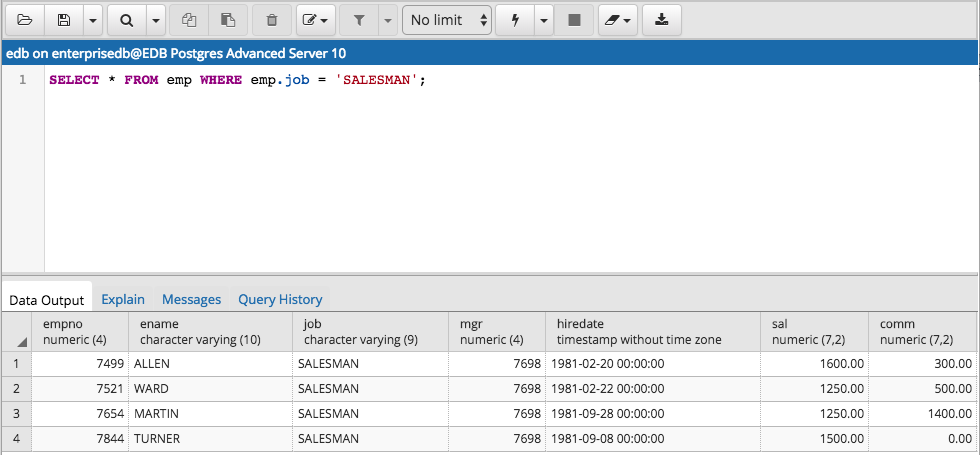Expand the save options dropdown arrow
Screen dimensions: 980x455
92,20
